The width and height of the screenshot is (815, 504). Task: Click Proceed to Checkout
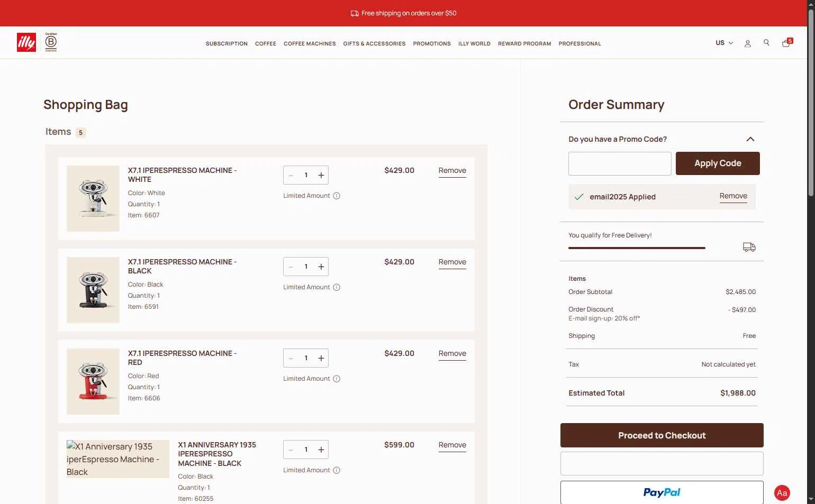click(x=662, y=435)
